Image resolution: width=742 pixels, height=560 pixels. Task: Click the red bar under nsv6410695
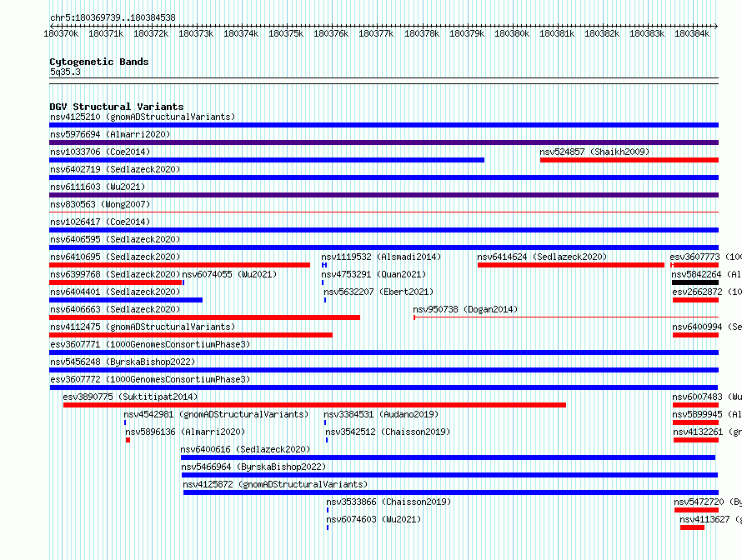tap(180, 265)
